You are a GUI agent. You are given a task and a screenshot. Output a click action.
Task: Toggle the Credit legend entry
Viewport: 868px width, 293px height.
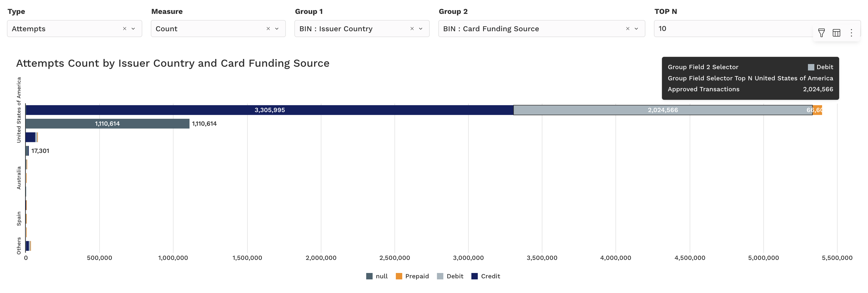(486, 276)
